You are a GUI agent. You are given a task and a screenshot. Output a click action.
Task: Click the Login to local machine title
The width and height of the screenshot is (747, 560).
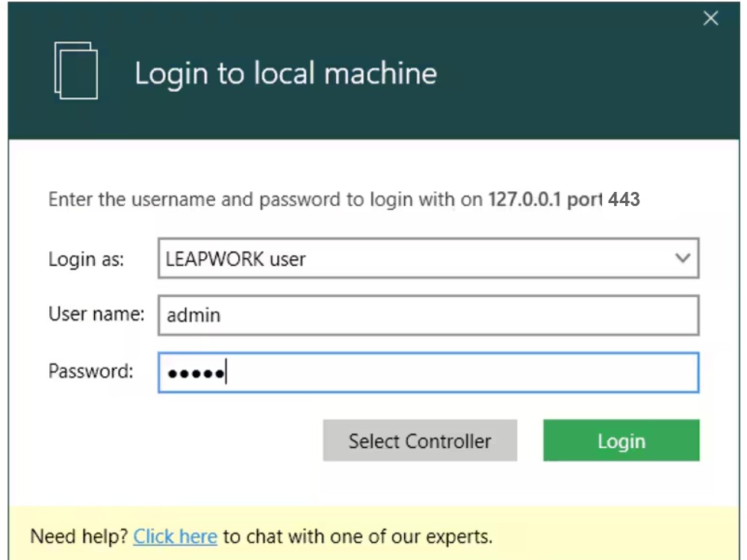click(286, 74)
